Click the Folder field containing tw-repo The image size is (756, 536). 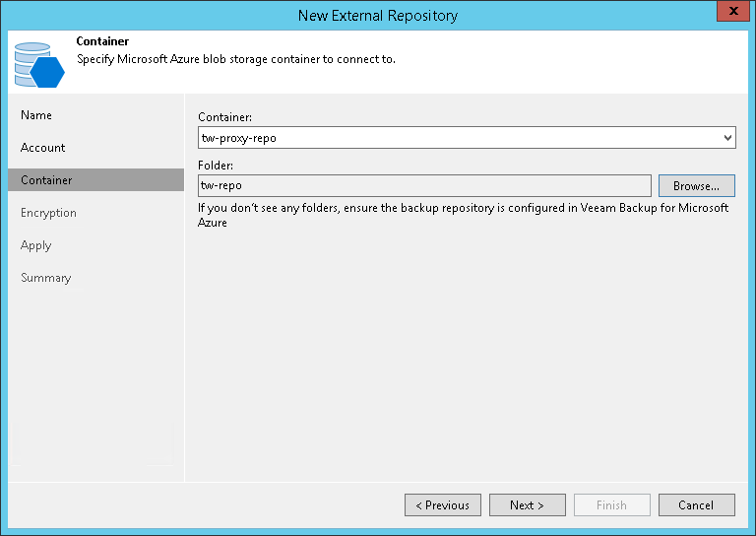click(423, 185)
